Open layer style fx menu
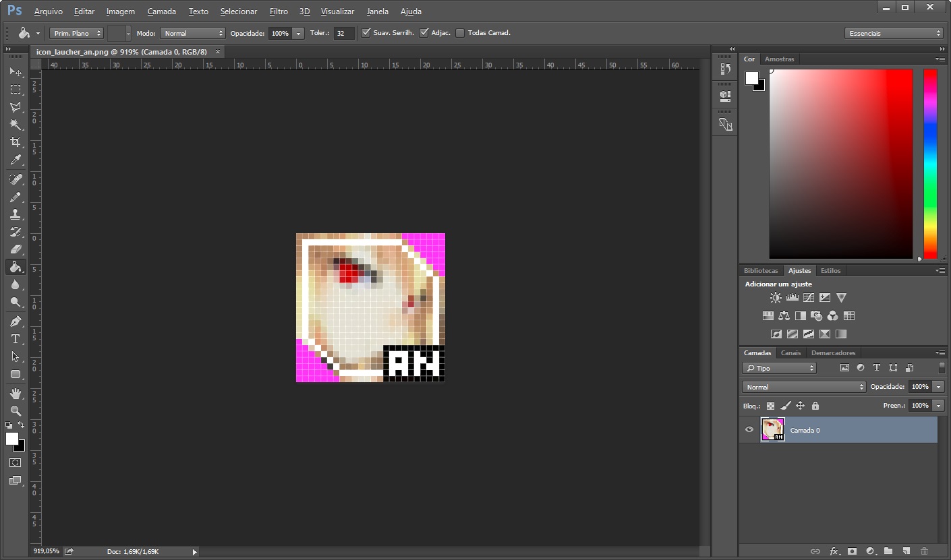 [834, 551]
